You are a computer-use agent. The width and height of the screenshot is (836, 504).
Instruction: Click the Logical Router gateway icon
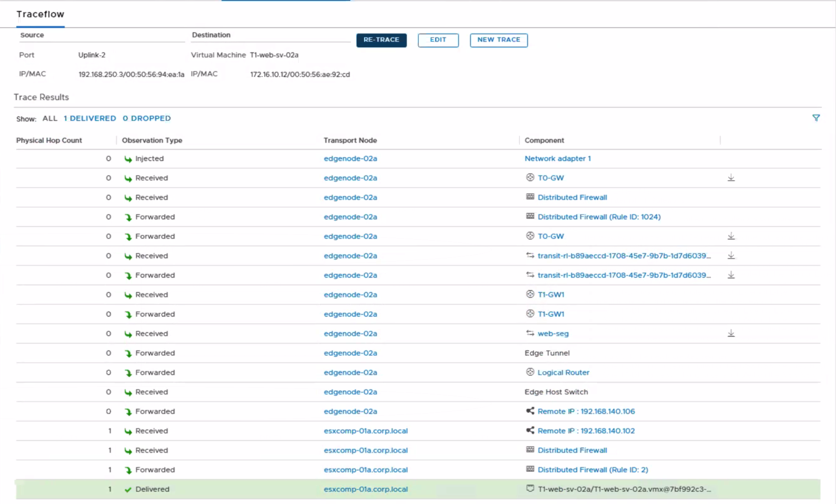coord(530,372)
